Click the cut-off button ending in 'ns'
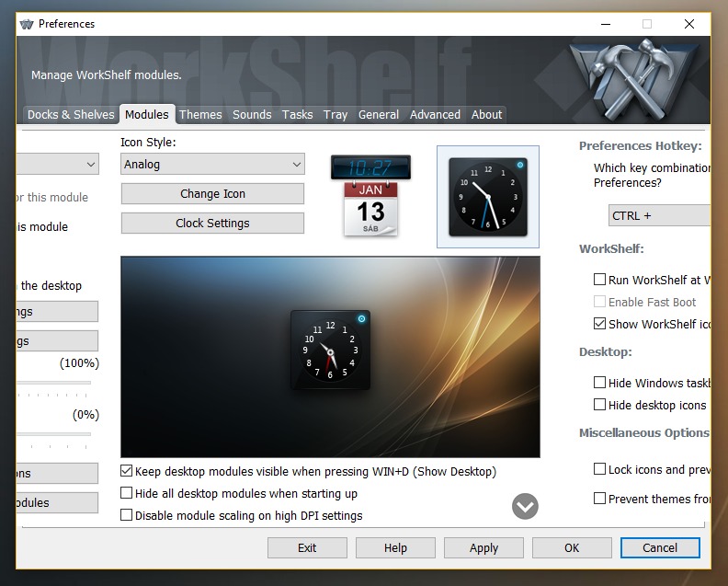Viewport: 728px width, 586px height. click(57, 473)
